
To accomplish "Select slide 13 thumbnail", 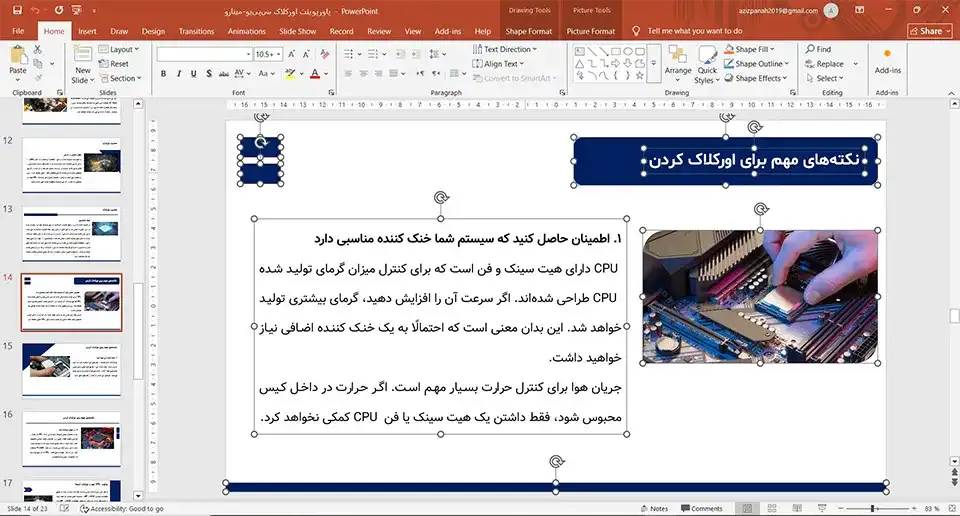I will [x=71, y=233].
